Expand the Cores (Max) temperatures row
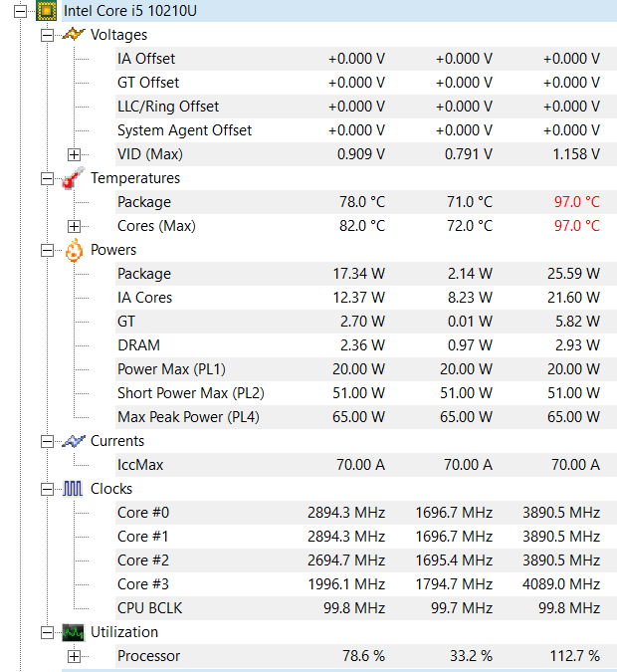Screen dimensions: 617x672 (74, 226)
